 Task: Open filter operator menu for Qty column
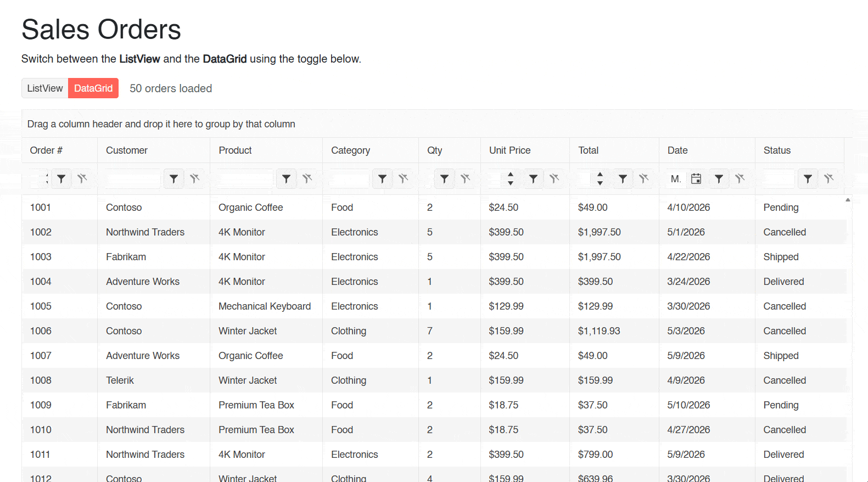(444, 178)
